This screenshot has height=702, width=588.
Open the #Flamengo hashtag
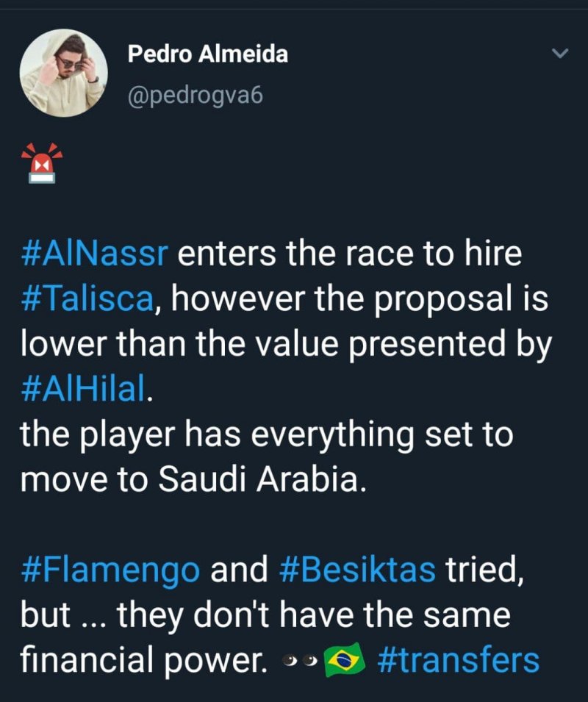pyautogui.click(x=110, y=570)
